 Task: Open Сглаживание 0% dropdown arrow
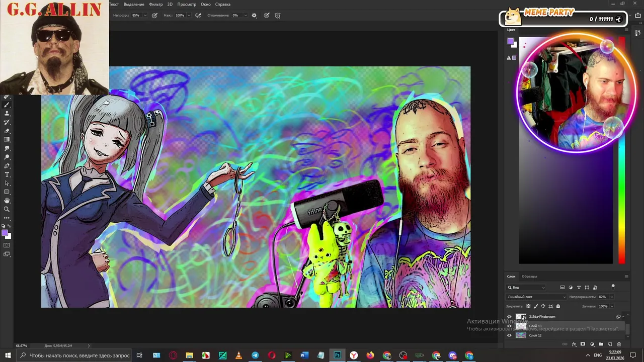246,16
